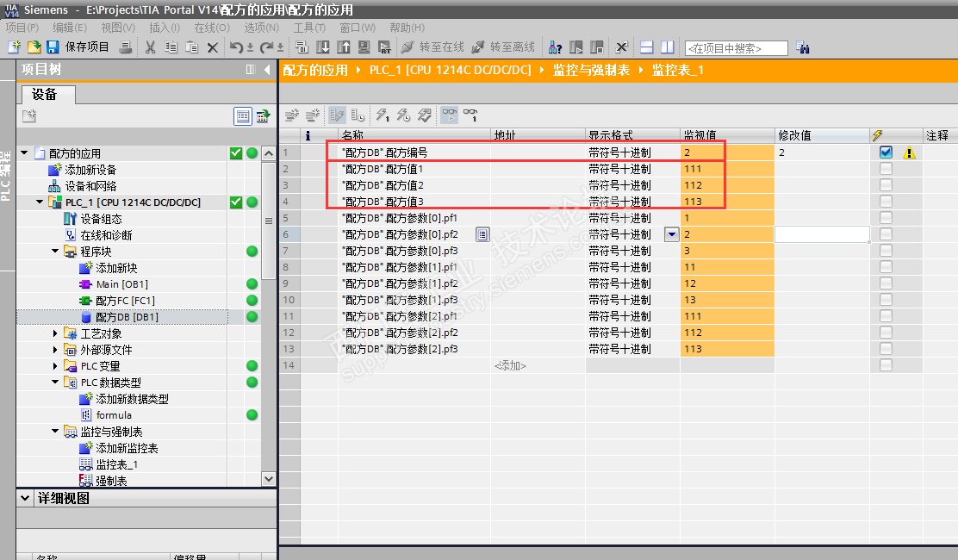The width and height of the screenshot is (958, 560).
Task: Collapse the PLC_1 [CPU 1214C DC/DC/DC] node
Action: coord(40,202)
